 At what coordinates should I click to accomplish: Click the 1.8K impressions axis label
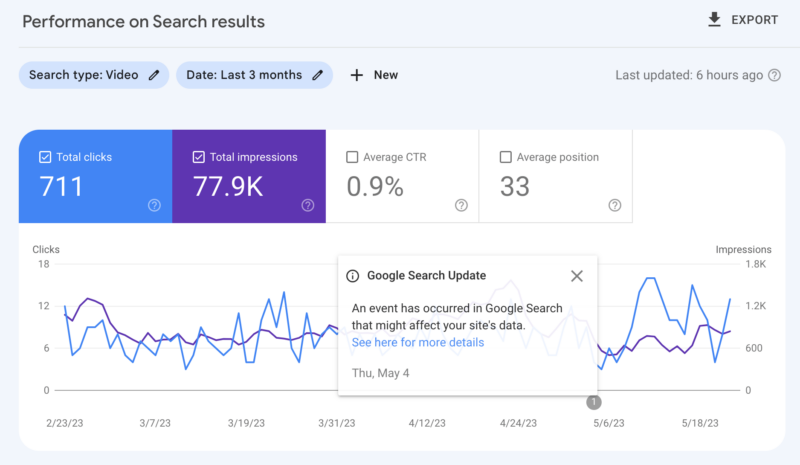click(756, 264)
